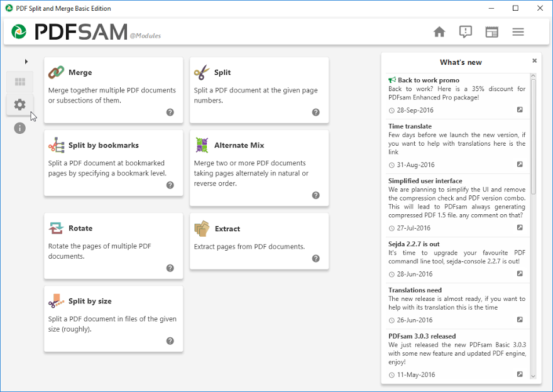Screen dimensions: 553x392
Task: Show help for Split by bookmarks
Action: [x=170, y=185]
